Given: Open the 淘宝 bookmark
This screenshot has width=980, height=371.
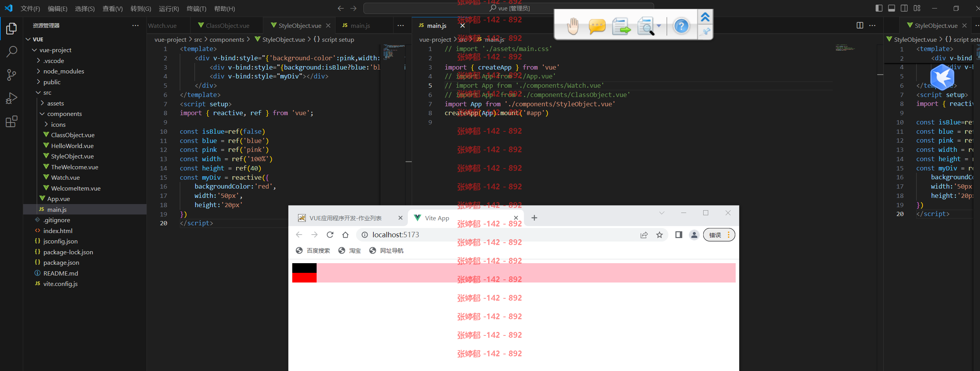Looking at the screenshot, I should click(349, 250).
